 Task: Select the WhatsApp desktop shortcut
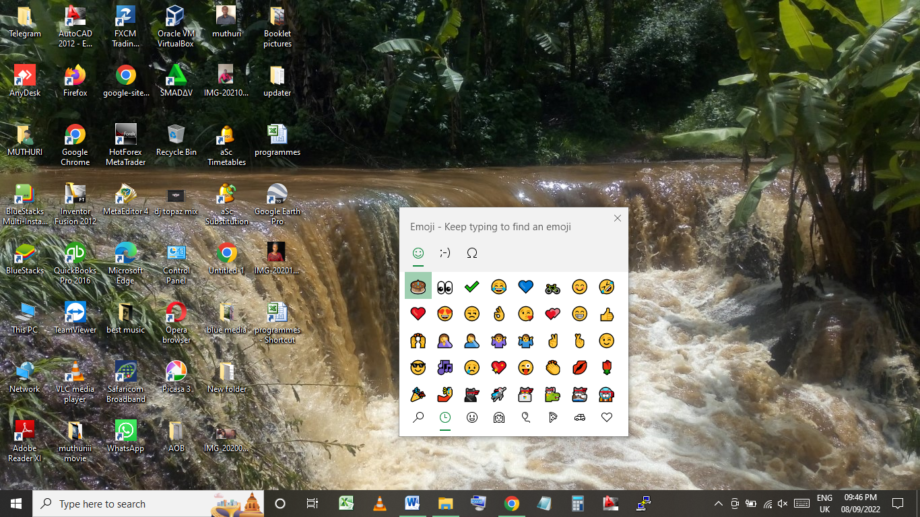point(126,436)
